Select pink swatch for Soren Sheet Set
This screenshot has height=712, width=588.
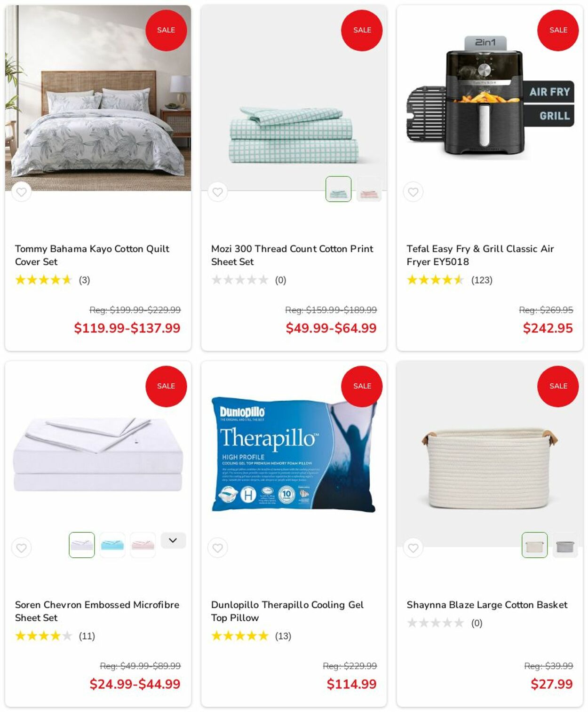tap(143, 545)
